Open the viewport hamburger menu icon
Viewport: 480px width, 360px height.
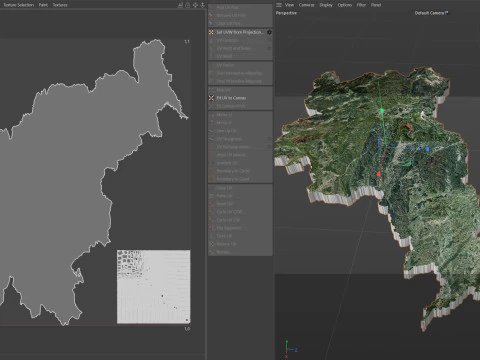[279, 5]
